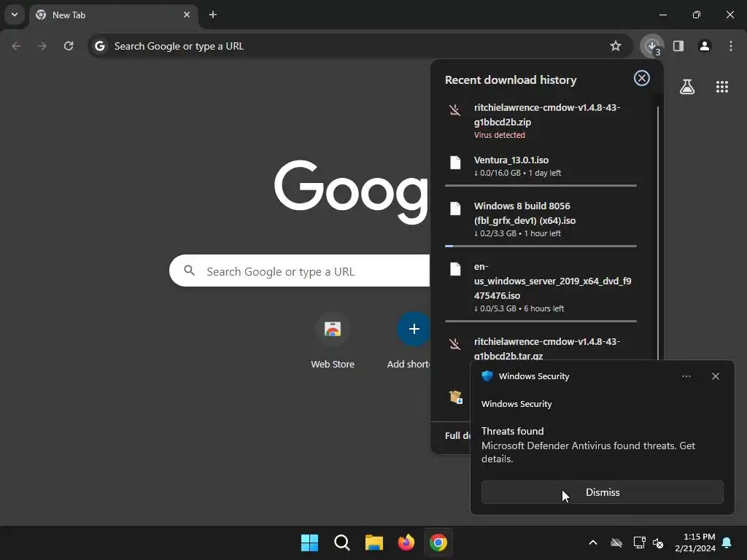The height and width of the screenshot is (560, 747).
Task: Open the Windows Start menu
Action: click(309, 542)
